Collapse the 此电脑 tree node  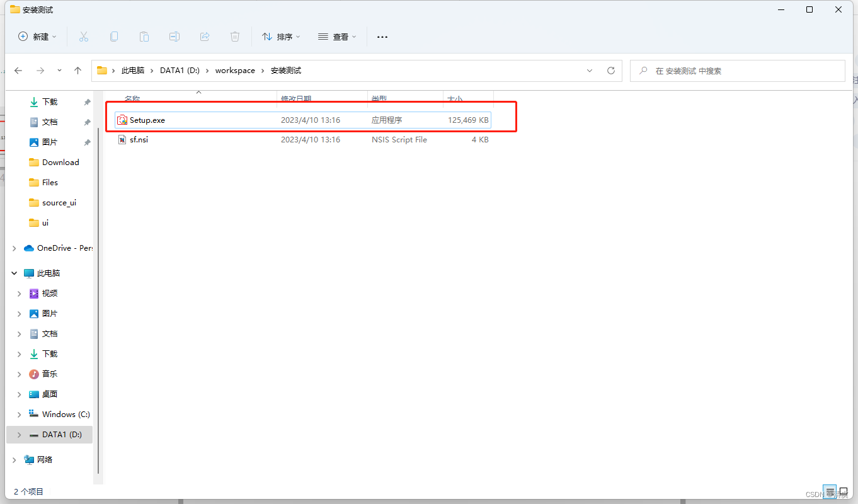[14, 273]
